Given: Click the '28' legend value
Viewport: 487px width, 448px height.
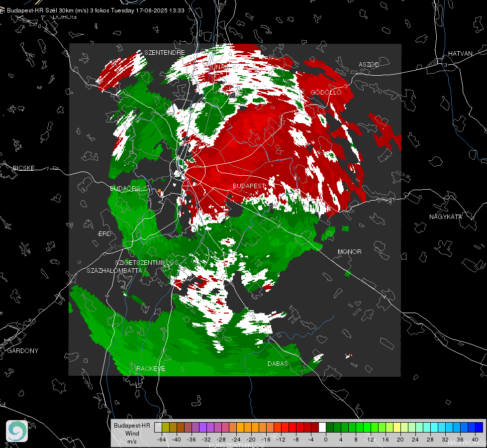Looking at the screenshot, I should (430, 440).
